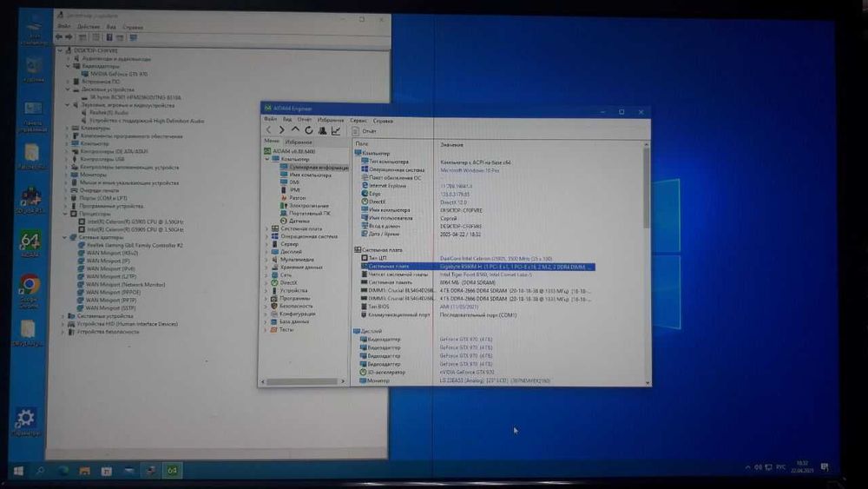Open Вид menu in AIDA64

287,120
